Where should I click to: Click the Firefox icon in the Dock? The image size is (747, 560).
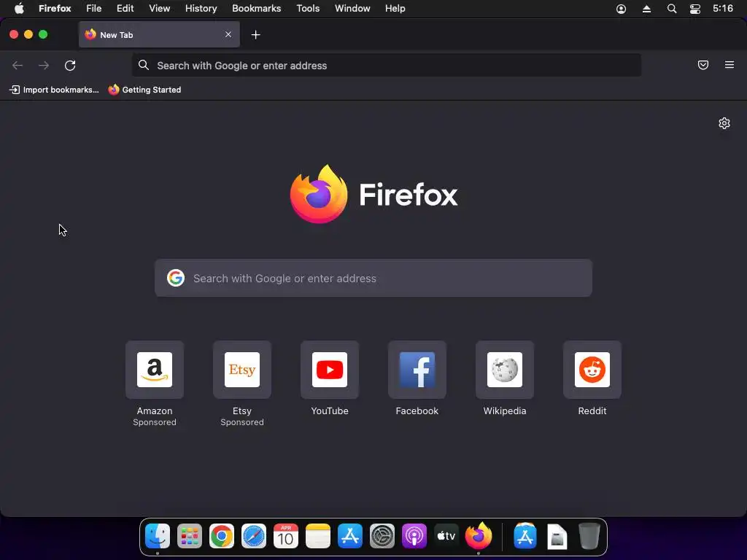479,536
